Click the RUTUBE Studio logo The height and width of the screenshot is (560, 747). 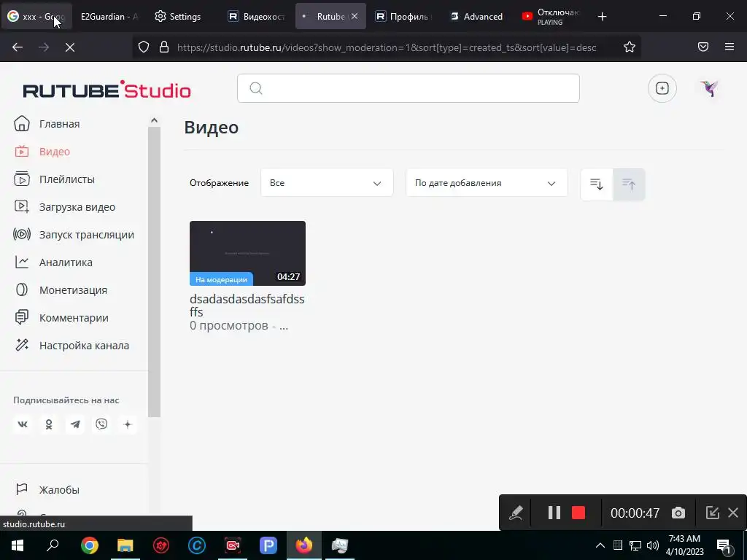[107, 90]
